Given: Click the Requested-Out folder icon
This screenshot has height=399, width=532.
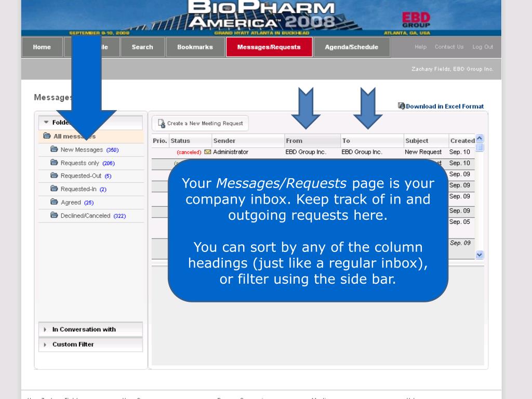Looking at the screenshot, I should (x=54, y=175).
